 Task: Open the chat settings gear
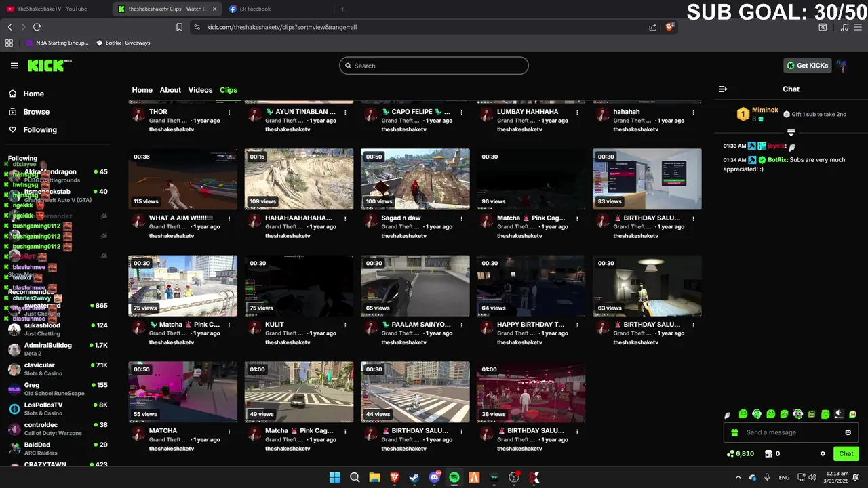click(x=823, y=454)
